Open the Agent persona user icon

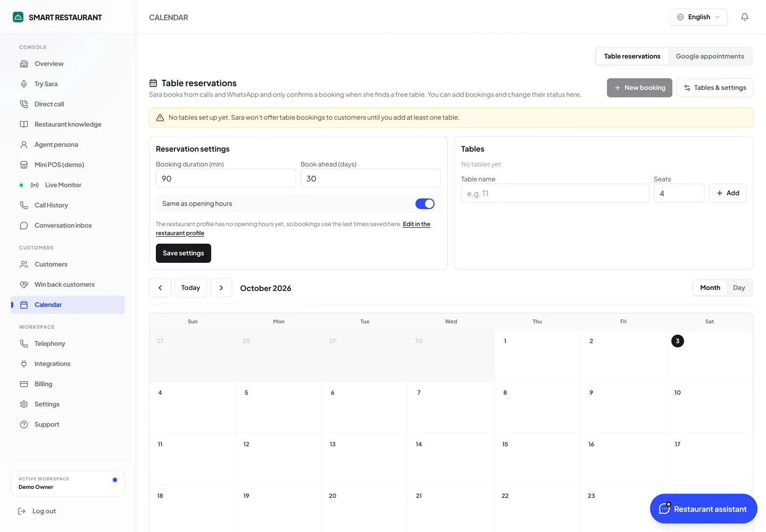(24, 145)
